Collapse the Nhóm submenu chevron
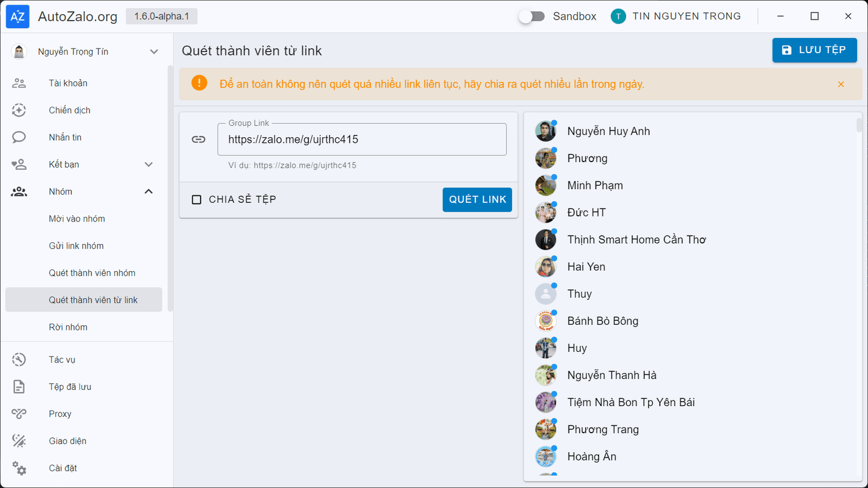Screen dimensions: 868x488 click(149, 191)
